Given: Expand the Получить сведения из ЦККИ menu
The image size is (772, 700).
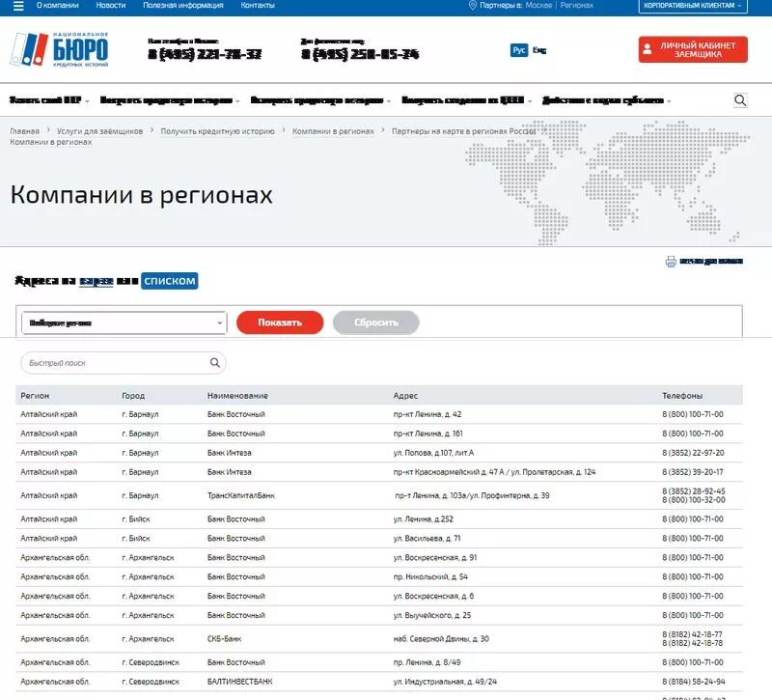Looking at the screenshot, I should 467,100.
